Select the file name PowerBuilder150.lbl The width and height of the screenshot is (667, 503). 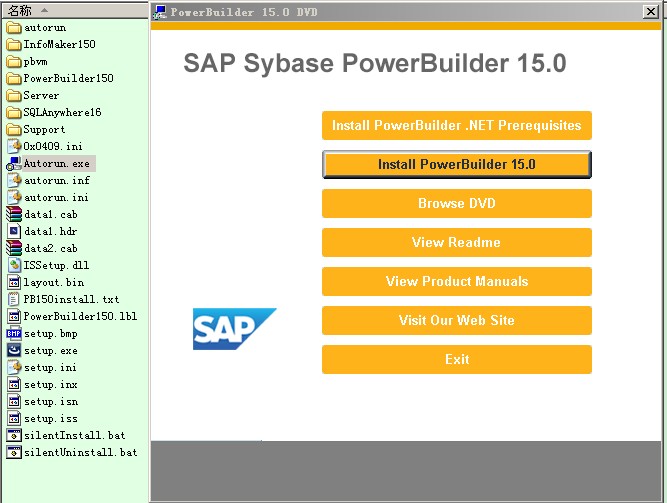pyautogui.click(x=80, y=317)
